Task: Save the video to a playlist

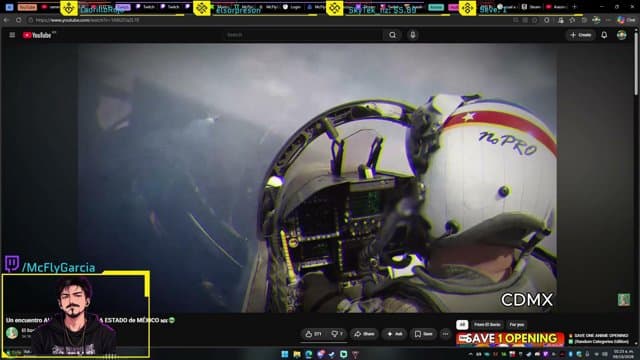Action: (423, 334)
